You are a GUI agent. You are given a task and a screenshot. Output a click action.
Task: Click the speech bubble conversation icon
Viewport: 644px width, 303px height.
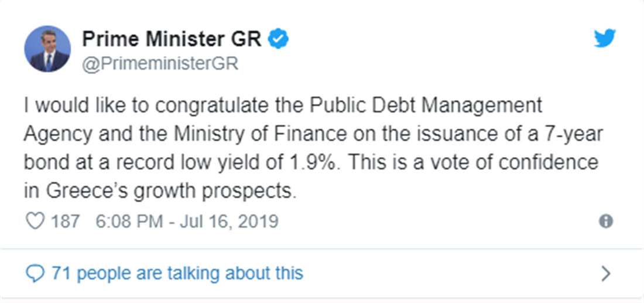point(36,273)
